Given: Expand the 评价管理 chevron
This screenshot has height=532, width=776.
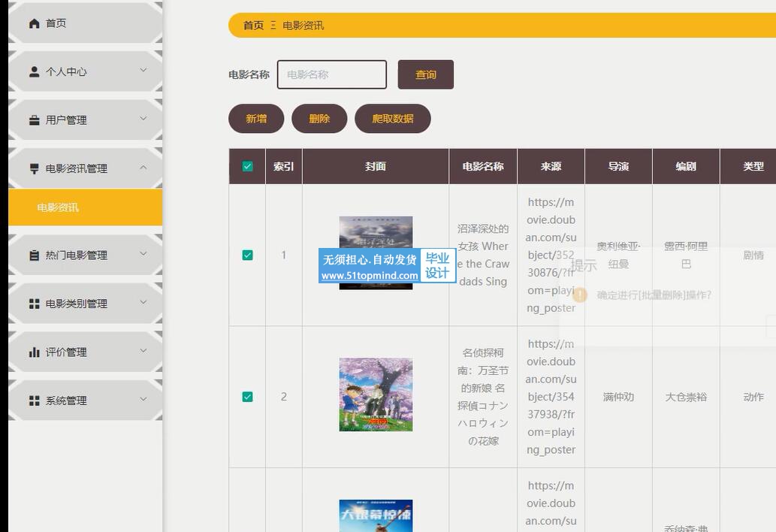Looking at the screenshot, I should [143, 351].
